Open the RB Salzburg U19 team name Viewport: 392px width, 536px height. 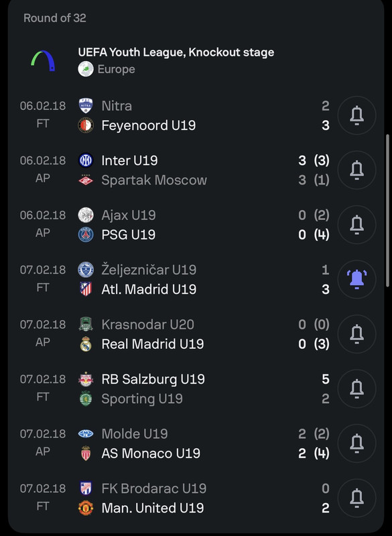[153, 379]
